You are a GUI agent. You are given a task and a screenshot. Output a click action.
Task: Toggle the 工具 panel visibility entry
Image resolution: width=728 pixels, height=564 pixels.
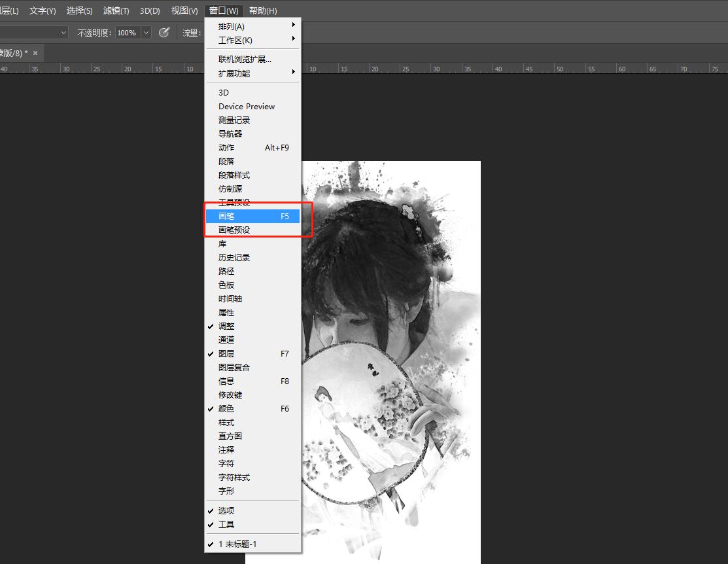point(252,524)
